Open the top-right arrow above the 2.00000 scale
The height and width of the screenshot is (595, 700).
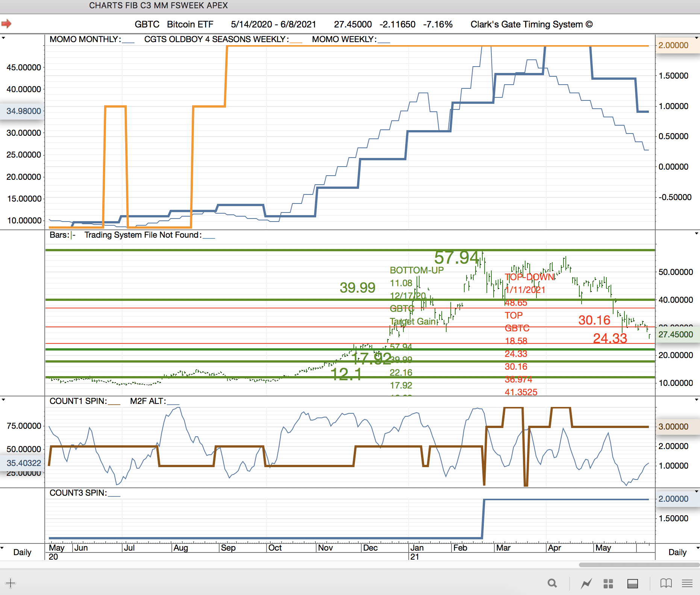tap(697, 38)
